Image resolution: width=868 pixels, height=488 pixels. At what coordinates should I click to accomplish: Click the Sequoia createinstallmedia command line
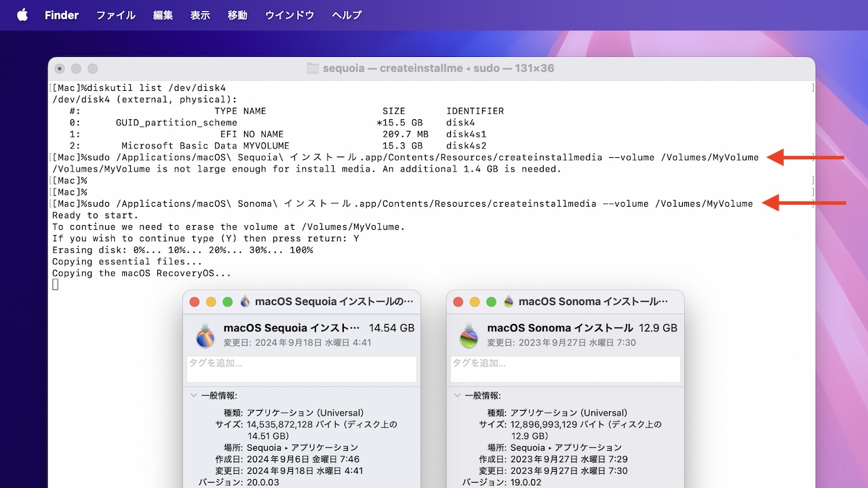(x=406, y=157)
